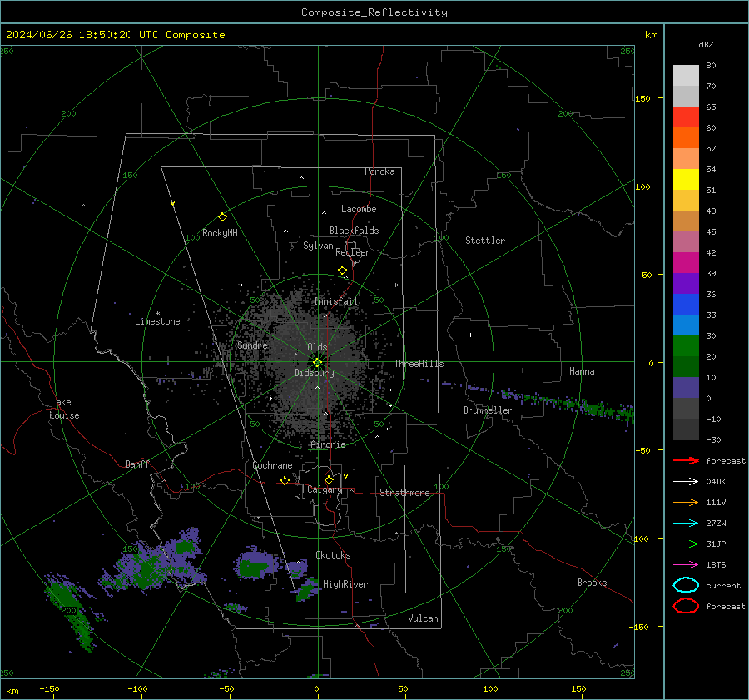Click the 18TS legend text
Screen dimensions: 749x700
pyautogui.click(x=716, y=565)
